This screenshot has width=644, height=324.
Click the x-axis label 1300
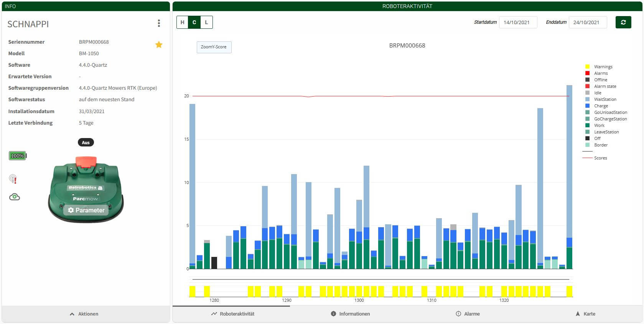359,300
